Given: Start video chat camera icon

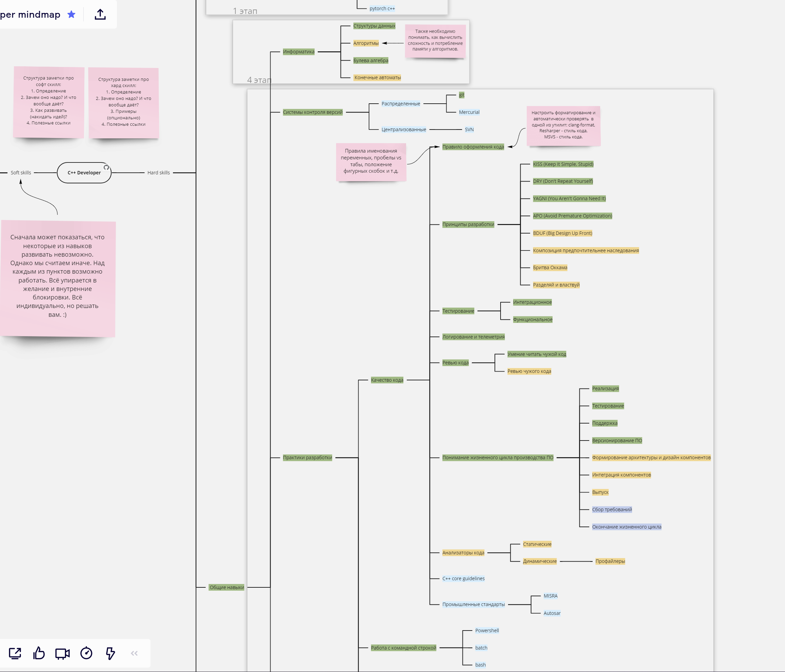Looking at the screenshot, I should 63,653.
